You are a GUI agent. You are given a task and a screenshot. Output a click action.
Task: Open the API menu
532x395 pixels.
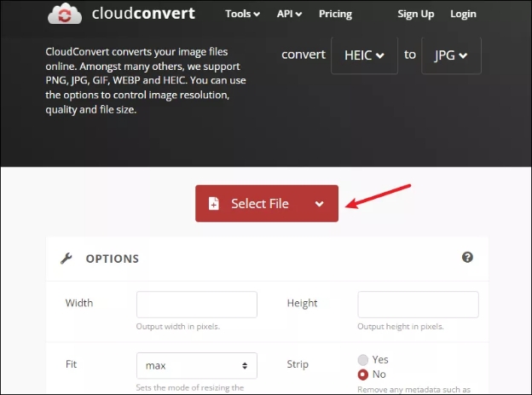290,14
